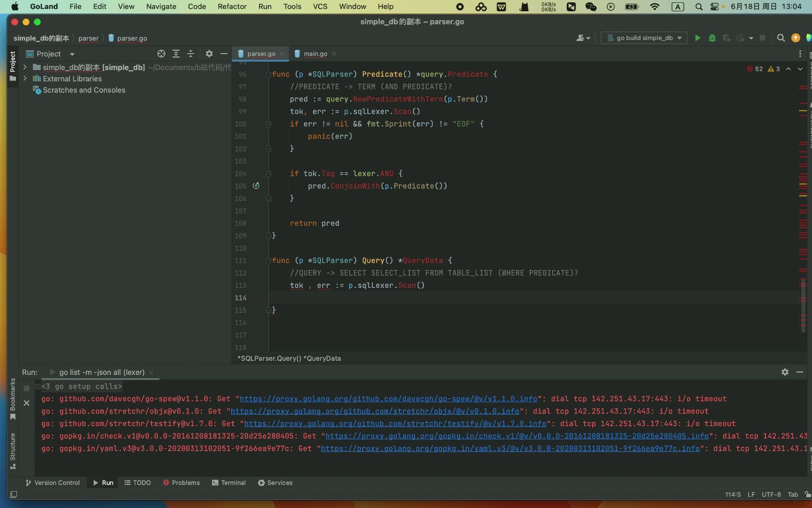Expand simple_db的副本 project folder
The height and width of the screenshot is (508, 812).
click(25, 67)
